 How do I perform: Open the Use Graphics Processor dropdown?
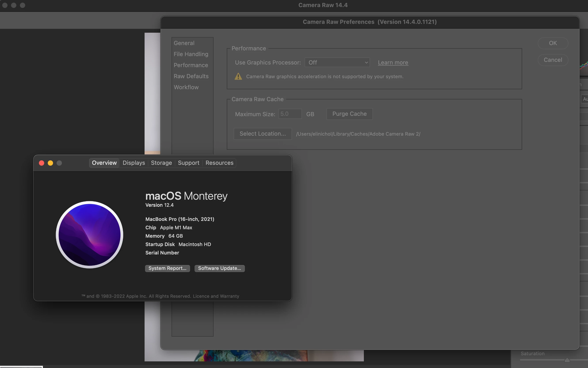(337, 63)
